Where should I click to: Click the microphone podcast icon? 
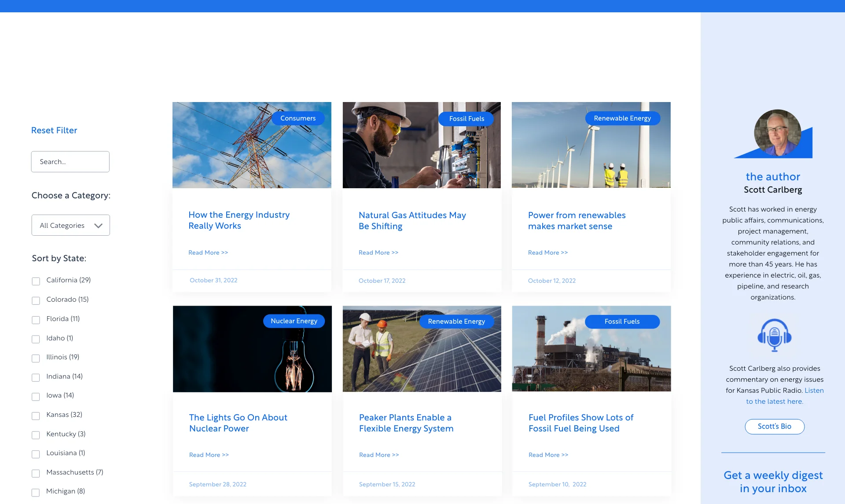(775, 335)
